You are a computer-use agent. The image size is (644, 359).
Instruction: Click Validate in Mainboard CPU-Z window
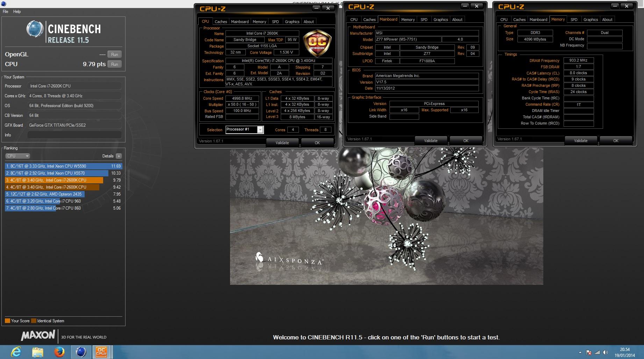coord(431,141)
